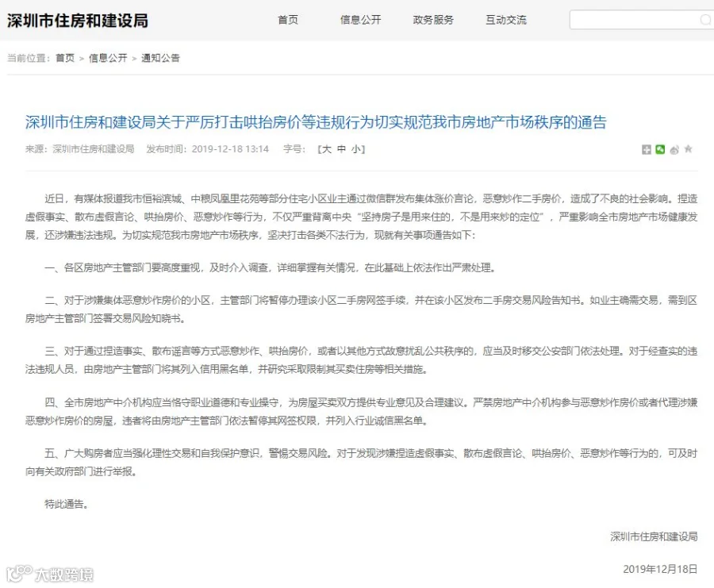Viewport: 714px width, 588px height.
Task: Click the paragraph starting 三、对于通过捏造事实
Action: tap(362, 359)
